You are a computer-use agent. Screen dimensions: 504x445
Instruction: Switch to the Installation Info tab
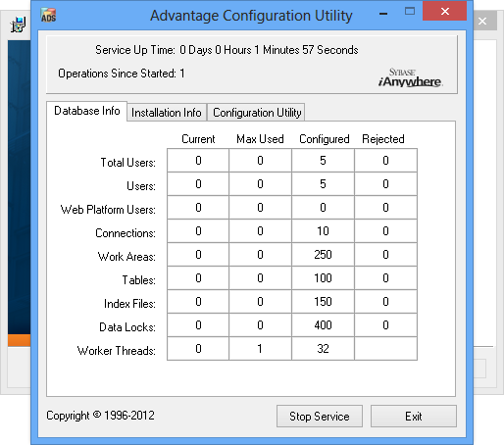point(167,113)
